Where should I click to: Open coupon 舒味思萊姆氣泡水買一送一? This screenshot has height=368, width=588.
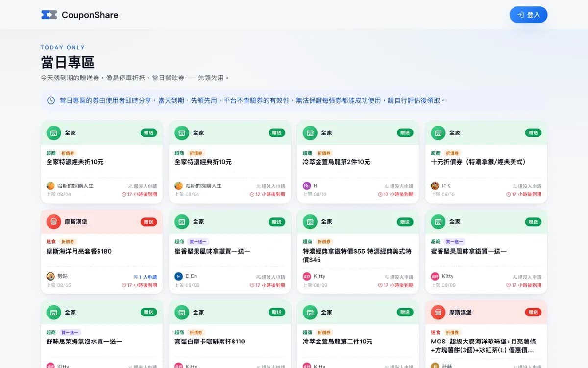84,342
